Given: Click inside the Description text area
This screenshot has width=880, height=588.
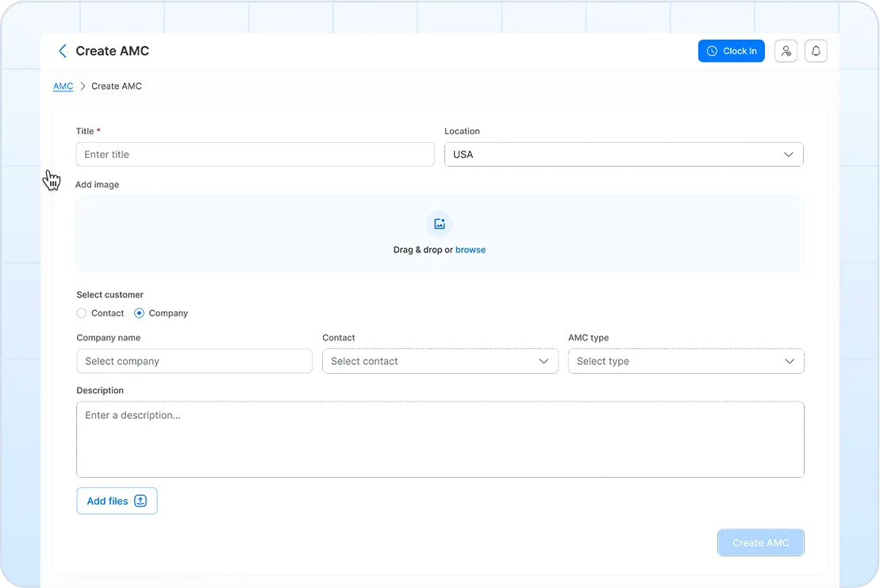Looking at the screenshot, I should [x=440, y=440].
